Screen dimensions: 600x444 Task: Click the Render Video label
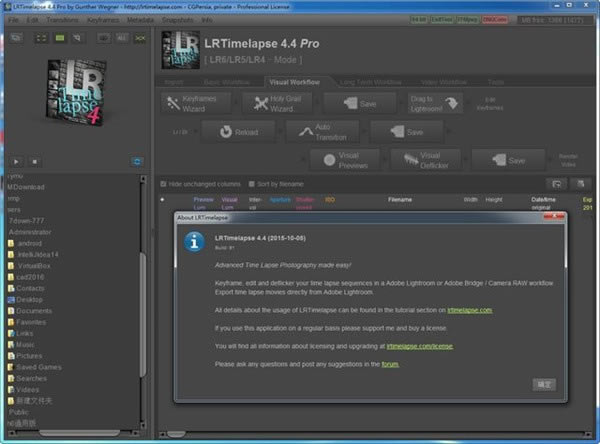(x=568, y=160)
